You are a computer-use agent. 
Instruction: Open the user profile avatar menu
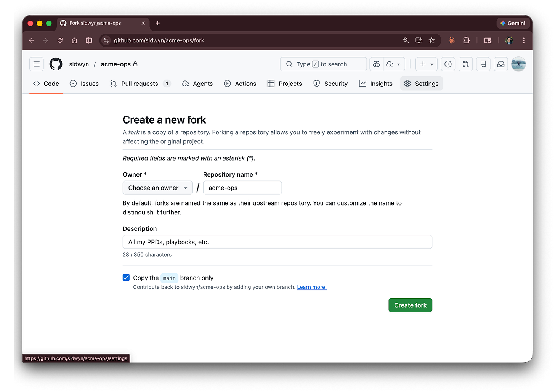tap(518, 64)
